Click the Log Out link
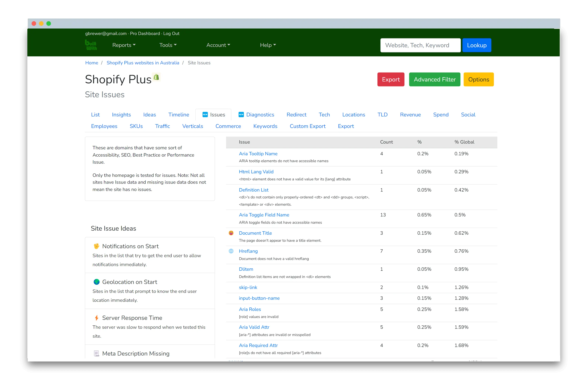This screenshot has height=380, width=588. tap(171, 33)
